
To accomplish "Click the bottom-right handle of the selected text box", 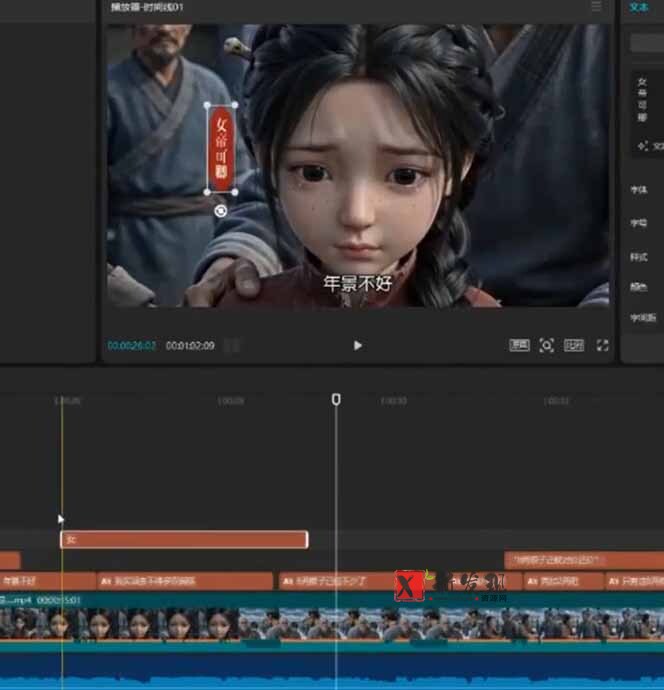I will [235, 192].
